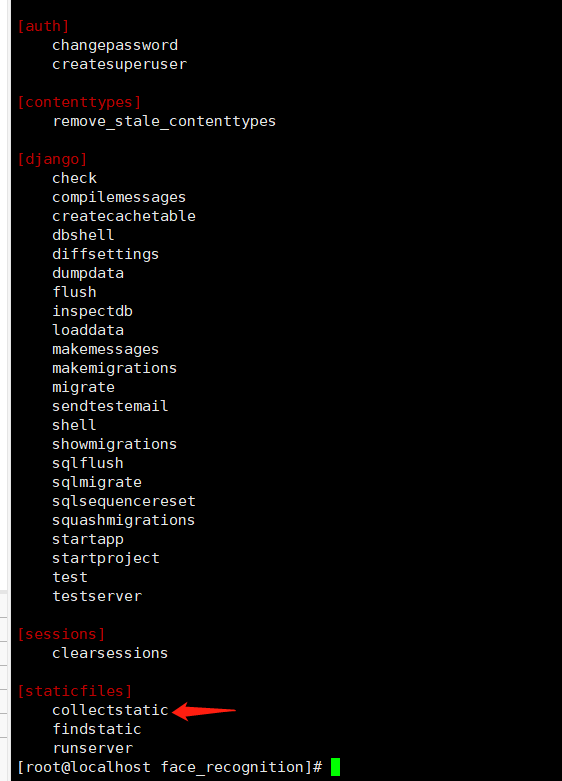This screenshot has height=781, width=562.
Task: Click the [contenttypes] section header
Action: click(x=79, y=102)
